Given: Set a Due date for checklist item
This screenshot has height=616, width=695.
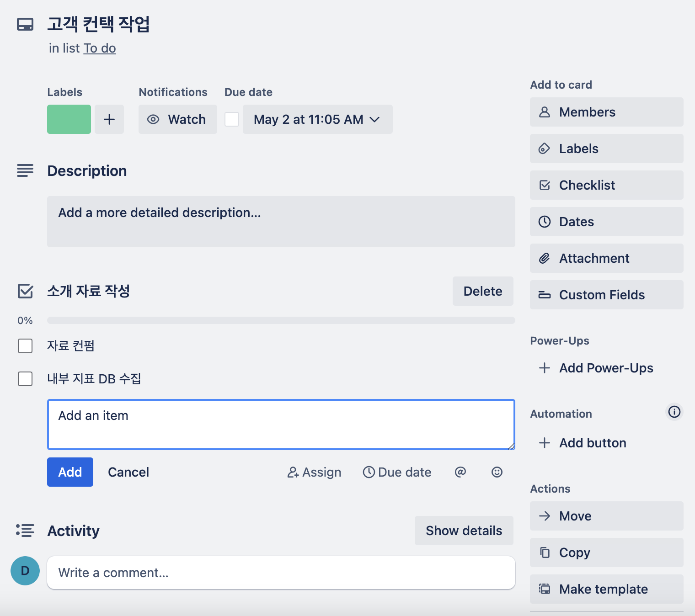Looking at the screenshot, I should coord(397,472).
